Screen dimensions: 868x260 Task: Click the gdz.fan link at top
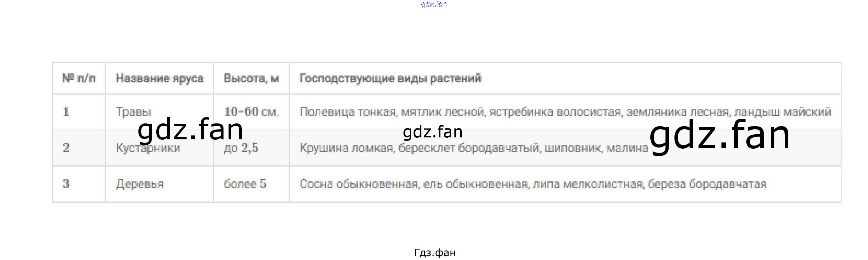[434, 4]
